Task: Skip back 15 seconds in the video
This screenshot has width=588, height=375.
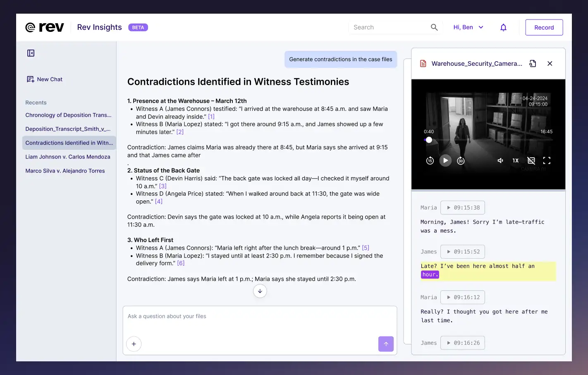Action: pyautogui.click(x=430, y=161)
